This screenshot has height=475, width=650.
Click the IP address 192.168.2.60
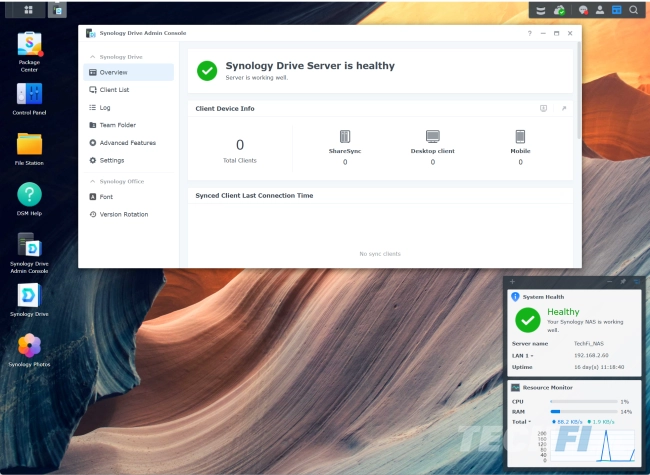coord(591,355)
